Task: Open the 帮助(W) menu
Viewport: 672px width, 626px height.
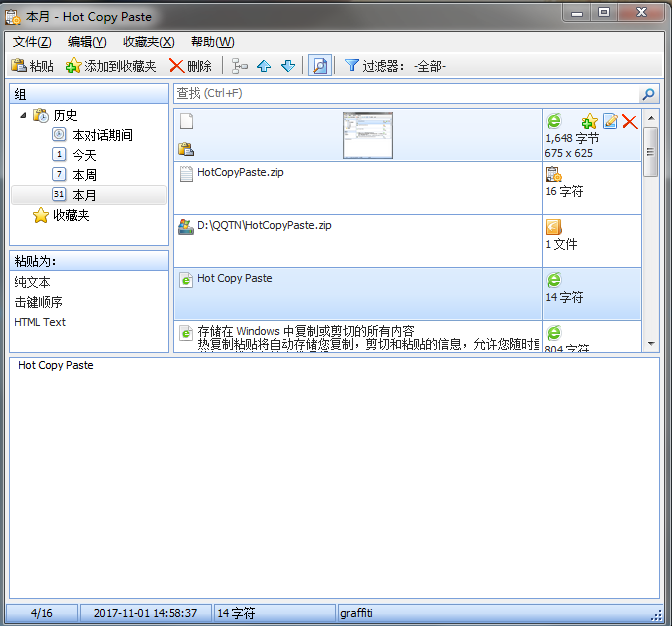Action: tap(213, 42)
